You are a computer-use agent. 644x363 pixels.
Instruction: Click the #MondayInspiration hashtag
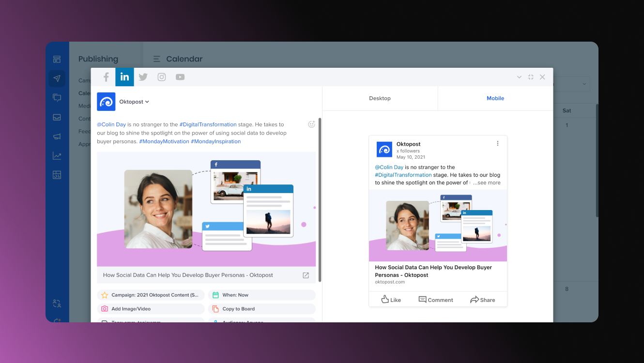pos(216,141)
